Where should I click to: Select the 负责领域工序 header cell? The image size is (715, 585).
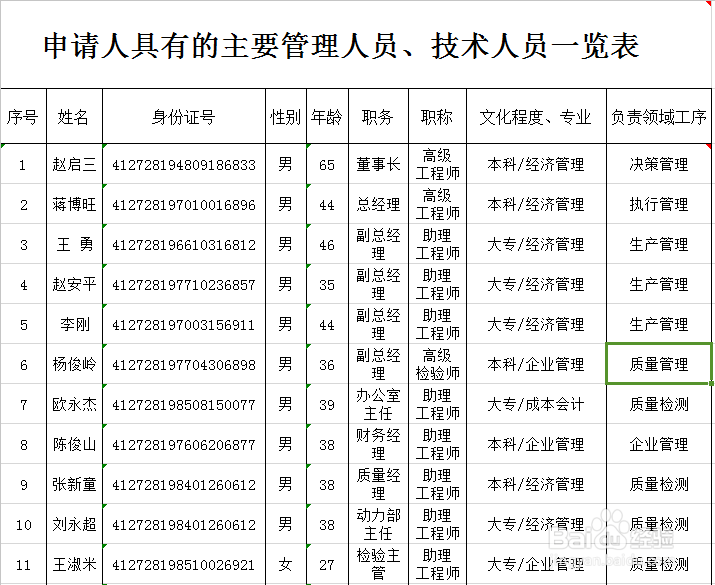[659, 116]
